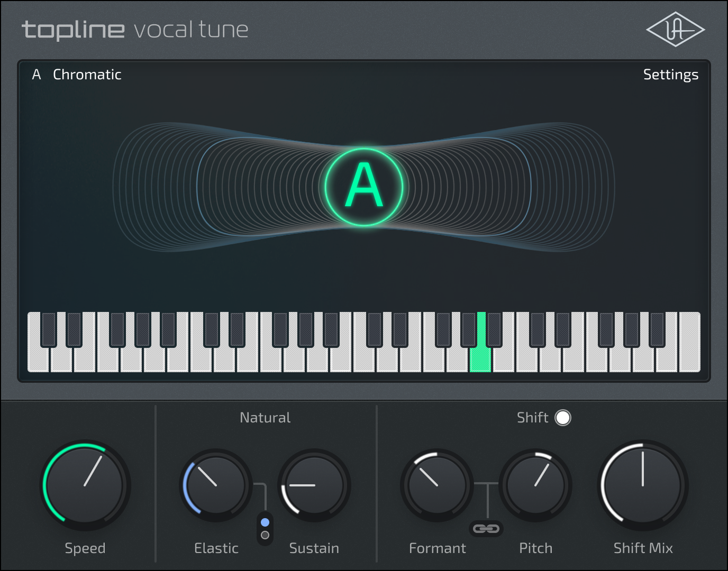Click the Sustain knob

(314, 485)
